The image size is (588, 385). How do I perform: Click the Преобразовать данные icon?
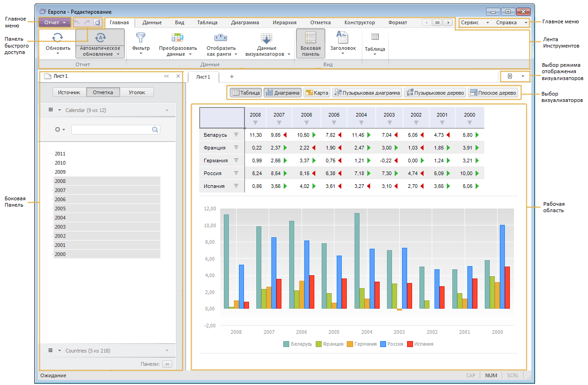pyautogui.click(x=177, y=38)
